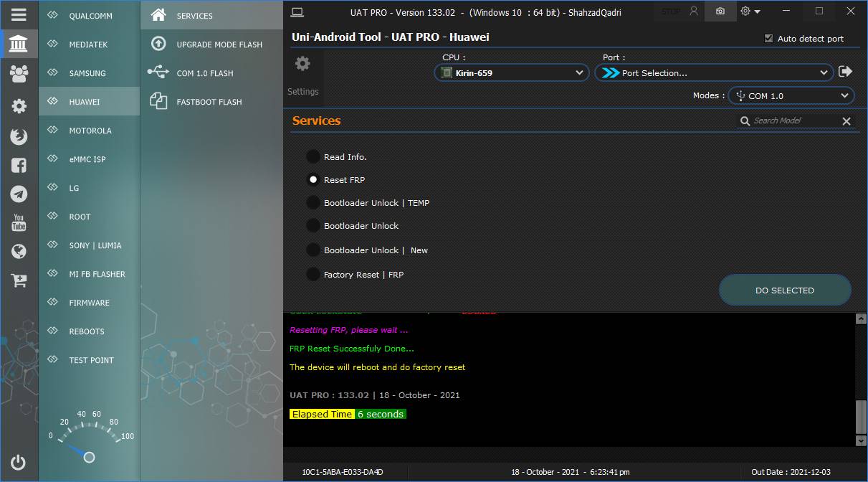The image size is (868, 482).
Task: Open the CPU Kirin-659 dropdown
Action: 512,72
